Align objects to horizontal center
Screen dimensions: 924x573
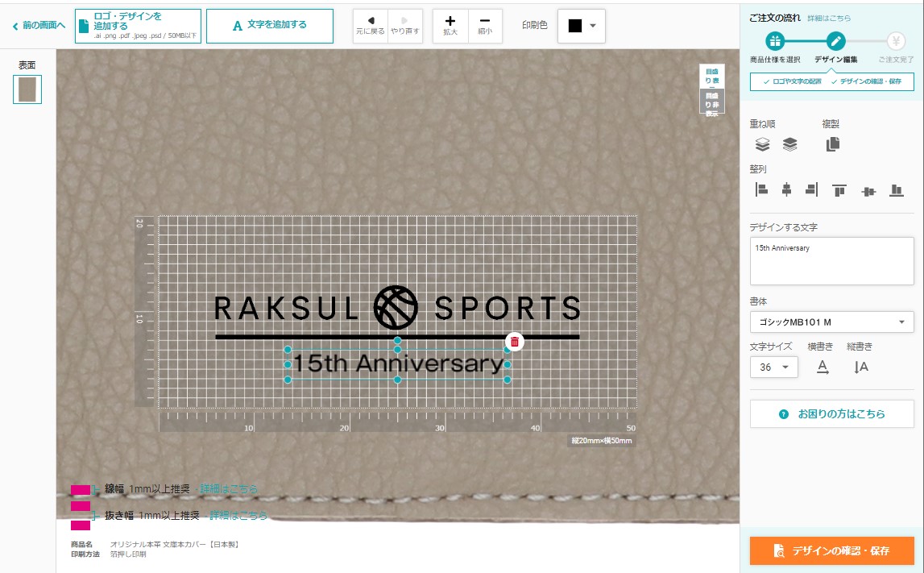[x=786, y=190]
